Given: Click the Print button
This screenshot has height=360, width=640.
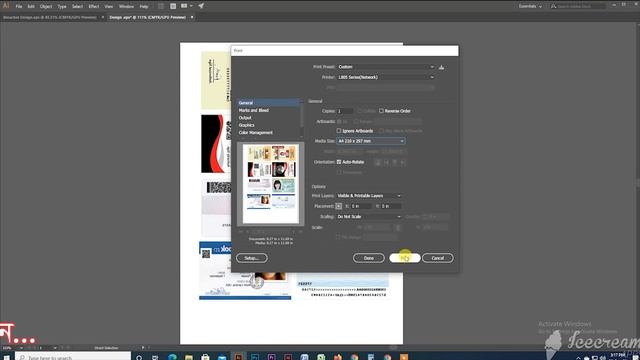Looking at the screenshot, I should click(404, 258).
